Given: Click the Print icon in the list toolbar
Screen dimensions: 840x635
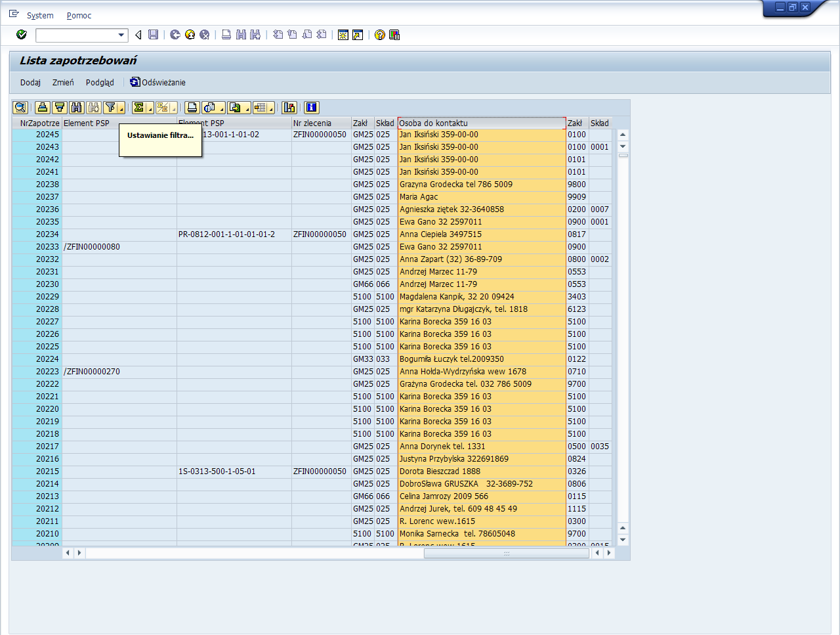Looking at the screenshot, I should click(x=192, y=108).
